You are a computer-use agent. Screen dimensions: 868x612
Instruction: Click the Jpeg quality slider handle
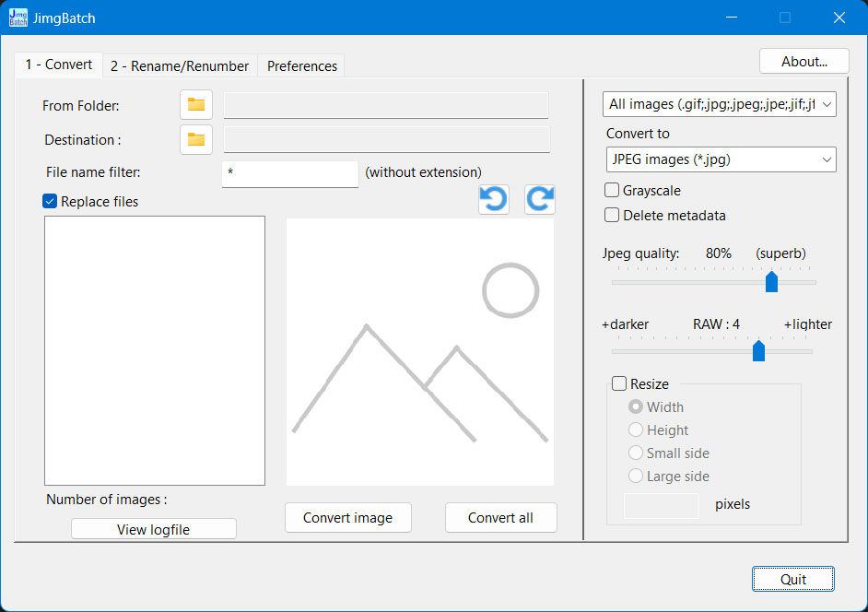[x=772, y=281]
